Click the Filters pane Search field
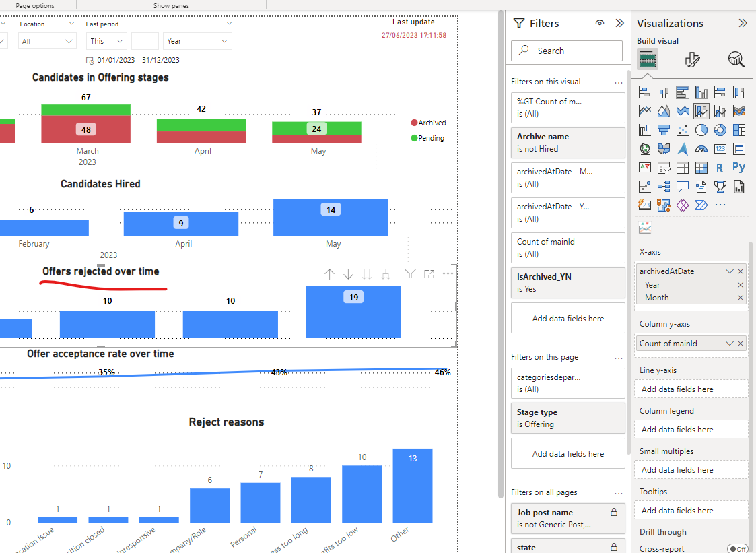Screen dimensions: 756x553 click(x=567, y=51)
